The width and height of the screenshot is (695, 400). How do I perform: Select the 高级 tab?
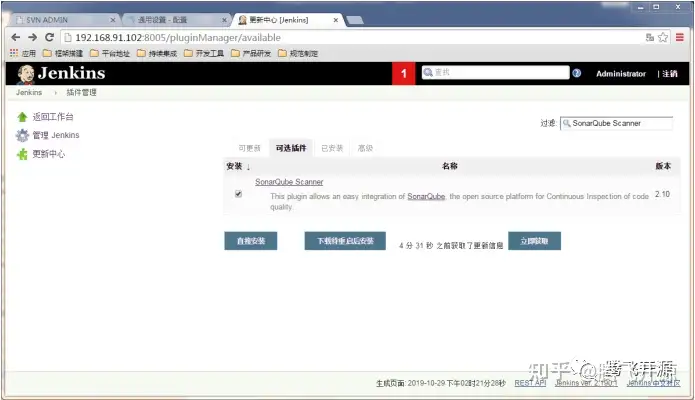(365, 148)
